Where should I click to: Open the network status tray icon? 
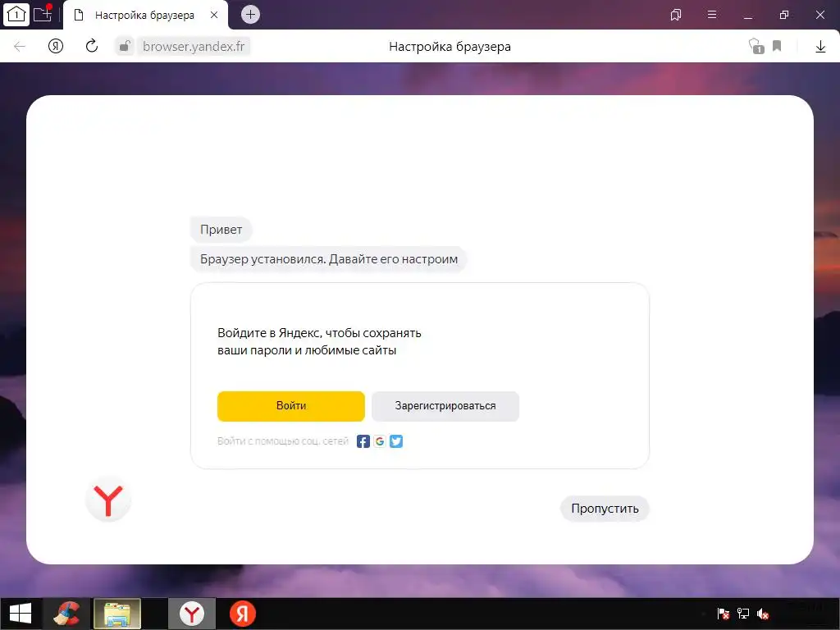(743, 614)
